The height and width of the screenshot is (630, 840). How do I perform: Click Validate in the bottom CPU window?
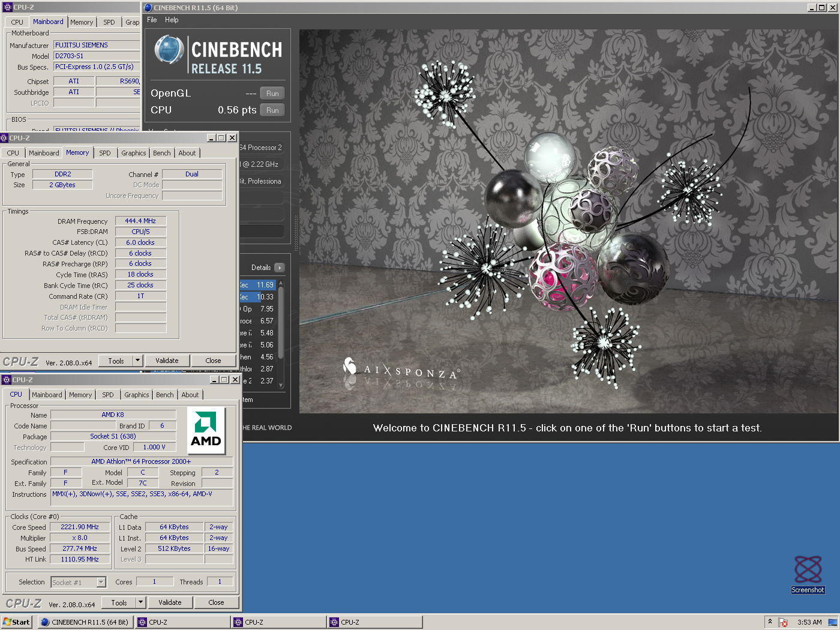[170, 602]
